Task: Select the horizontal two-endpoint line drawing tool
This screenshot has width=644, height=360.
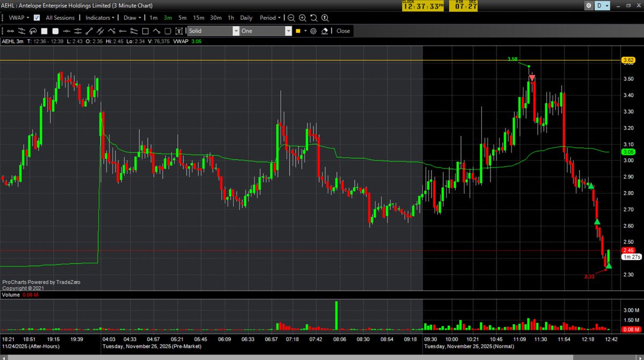Action: 11,31
